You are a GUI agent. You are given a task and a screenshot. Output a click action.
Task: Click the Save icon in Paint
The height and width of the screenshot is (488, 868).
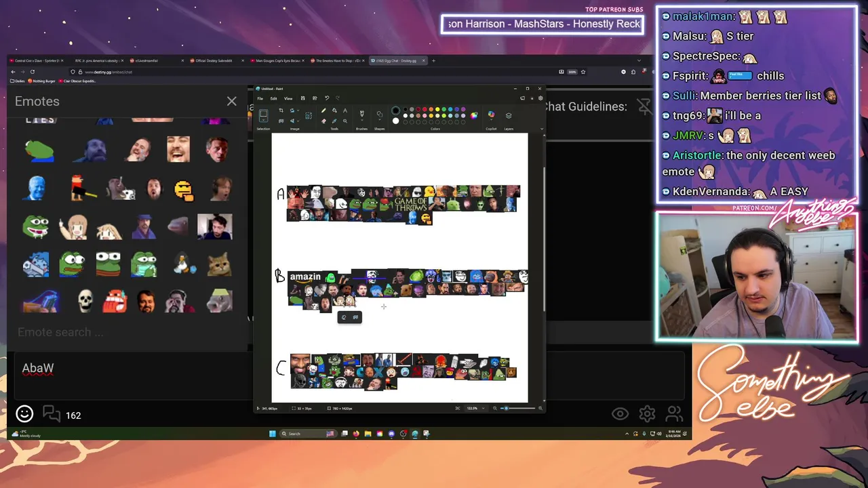302,98
